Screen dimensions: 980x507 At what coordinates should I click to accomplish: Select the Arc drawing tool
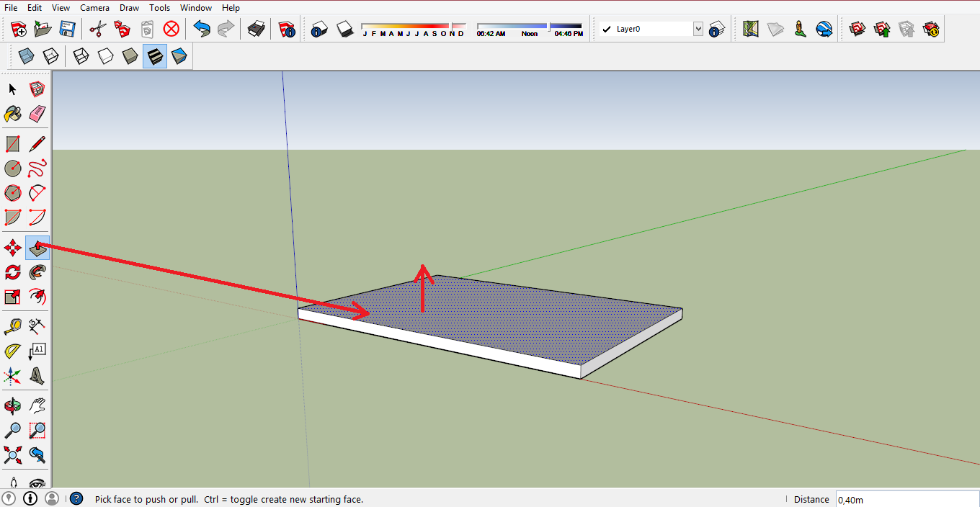tap(37, 193)
